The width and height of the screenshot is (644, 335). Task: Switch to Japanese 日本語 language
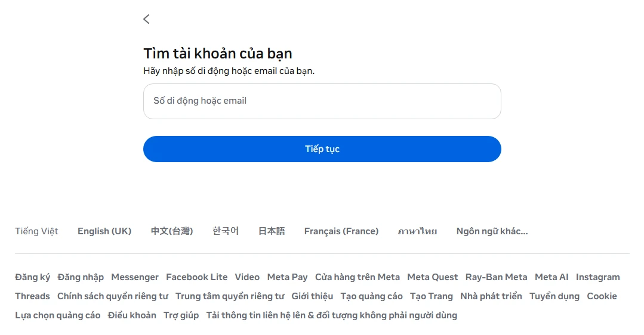coord(272,231)
